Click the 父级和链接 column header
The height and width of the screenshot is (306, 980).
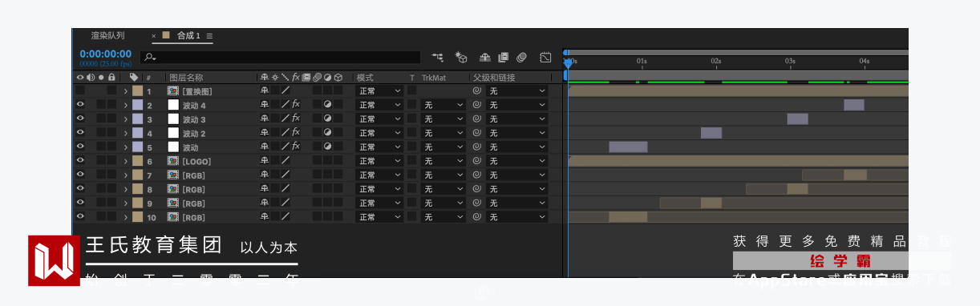[494, 78]
